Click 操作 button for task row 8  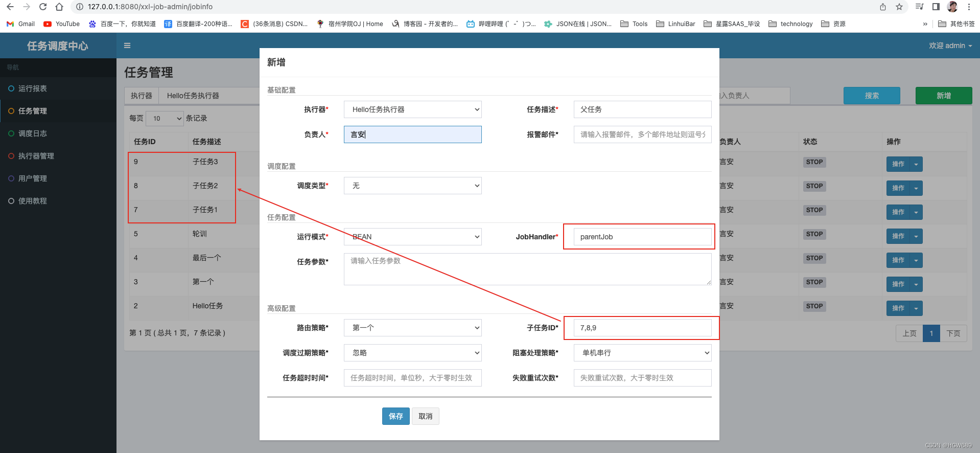[898, 188]
